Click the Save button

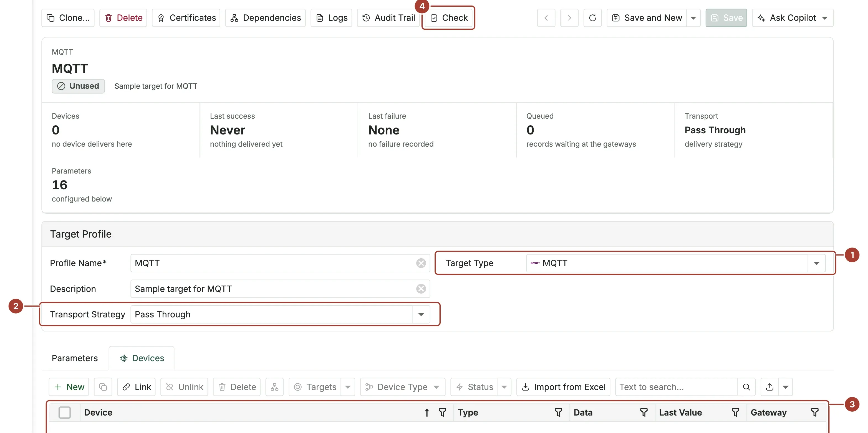coord(726,18)
